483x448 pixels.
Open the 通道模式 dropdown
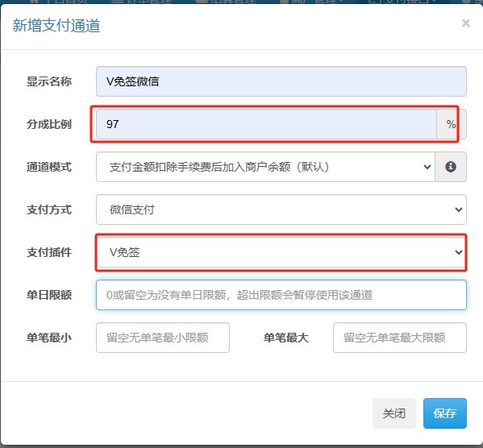(265, 167)
